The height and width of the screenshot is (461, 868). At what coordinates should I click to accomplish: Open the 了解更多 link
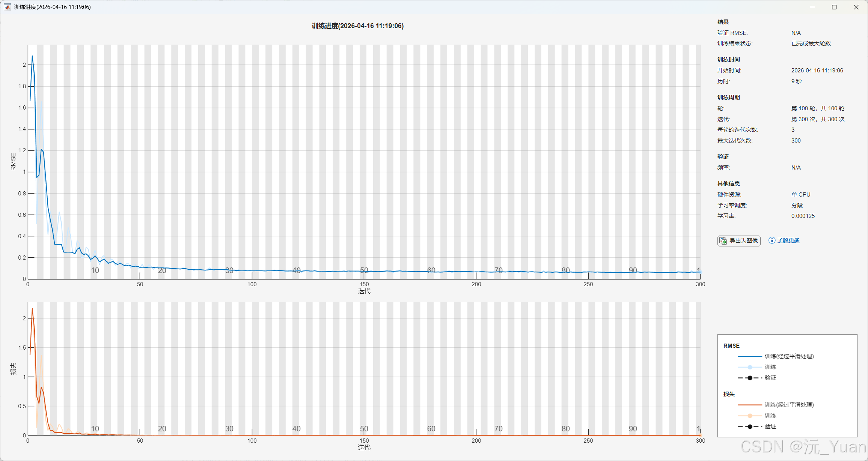coord(788,240)
